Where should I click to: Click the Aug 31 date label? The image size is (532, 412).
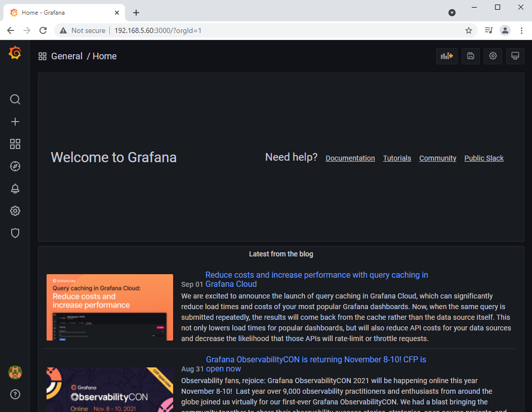[x=192, y=369]
